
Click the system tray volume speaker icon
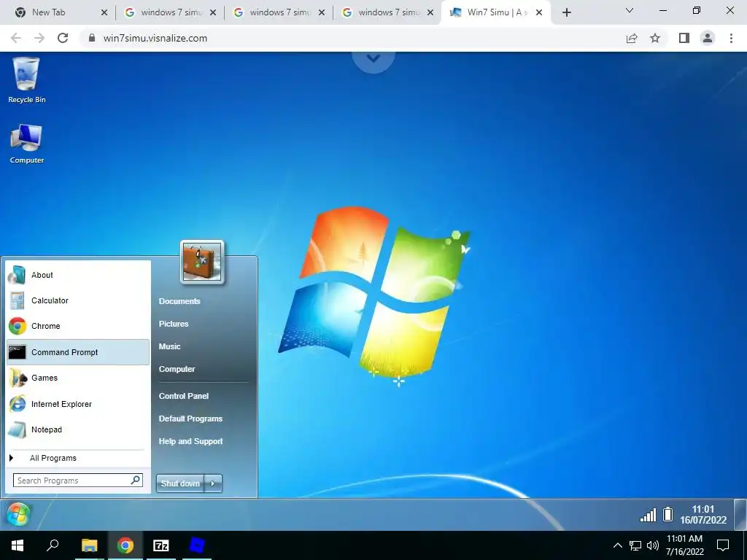653,545
